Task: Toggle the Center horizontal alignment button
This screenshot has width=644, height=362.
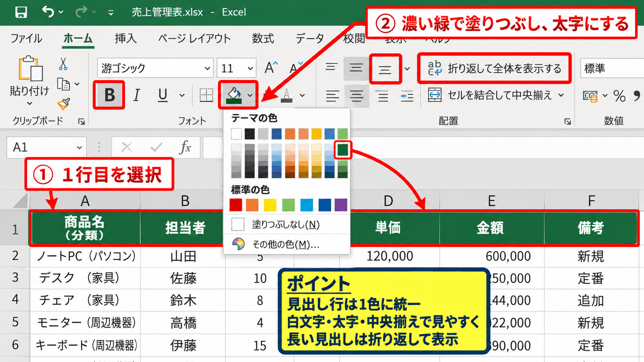Action: click(357, 96)
